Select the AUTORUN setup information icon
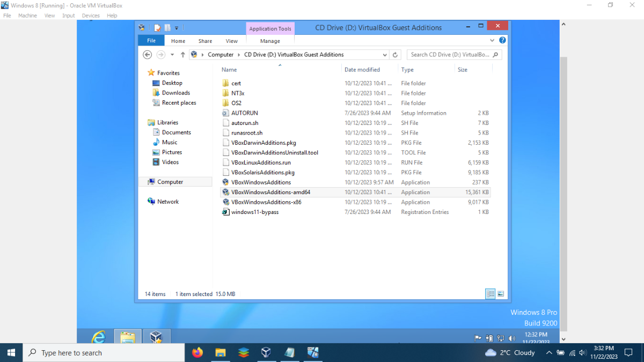The width and height of the screenshot is (644, 362). coord(226,113)
